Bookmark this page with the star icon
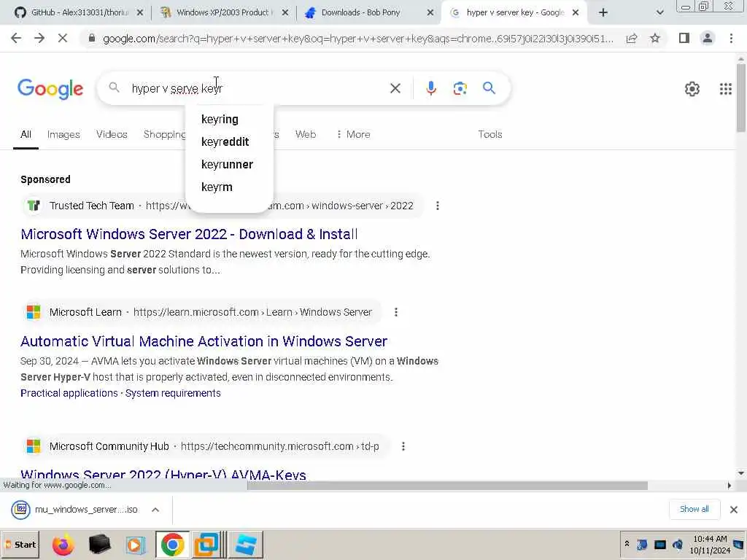 point(655,38)
